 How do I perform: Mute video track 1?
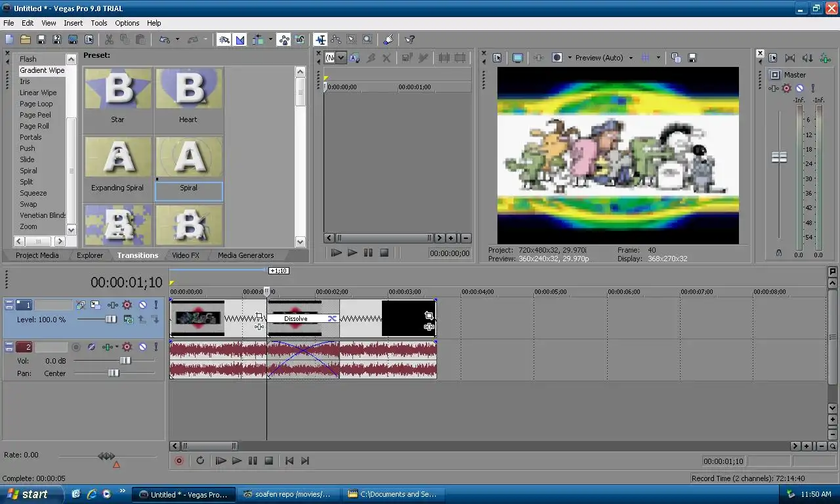pyautogui.click(x=142, y=305)
